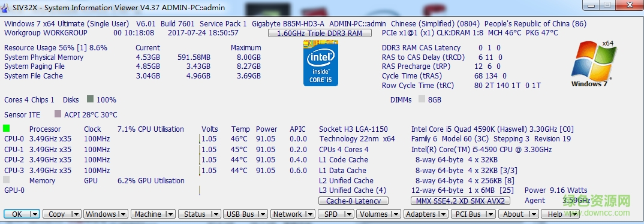Open the USB Bus menu button
Viewport: 644px width, 224px height.
[x=240, y=214]
